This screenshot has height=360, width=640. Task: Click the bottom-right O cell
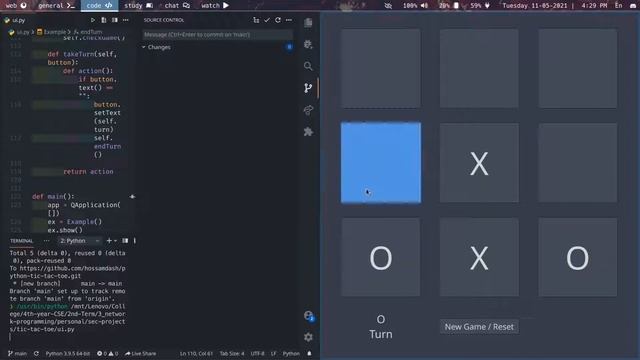578,257
